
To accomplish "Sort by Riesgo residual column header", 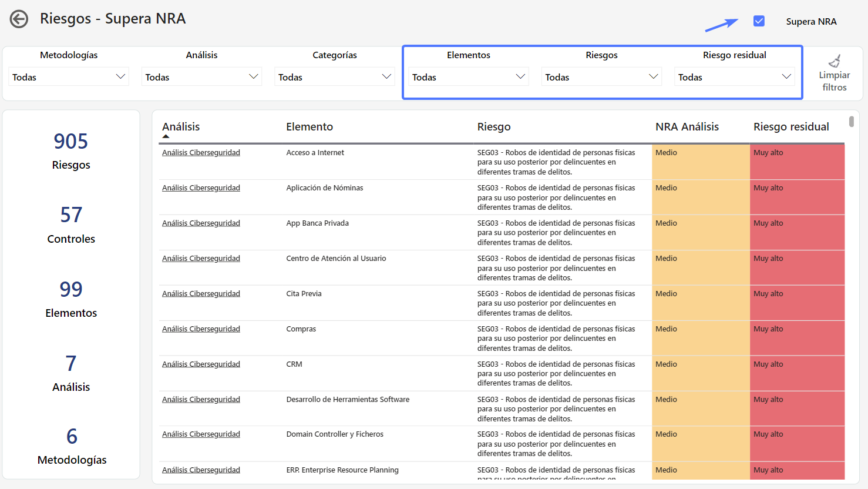I will pos(791,127).
